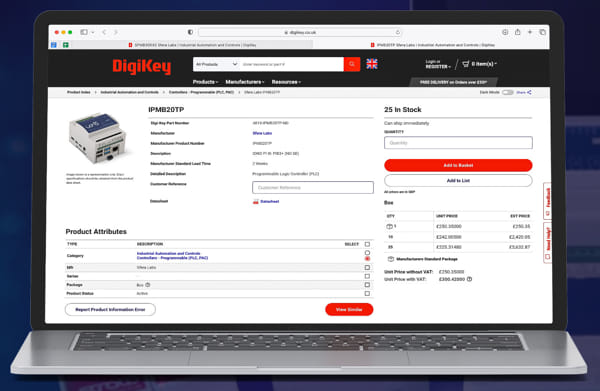Click the green favorites bar icon
This screenshot has width=600, height=391.
pyautogui.click(x=66, y=45)
